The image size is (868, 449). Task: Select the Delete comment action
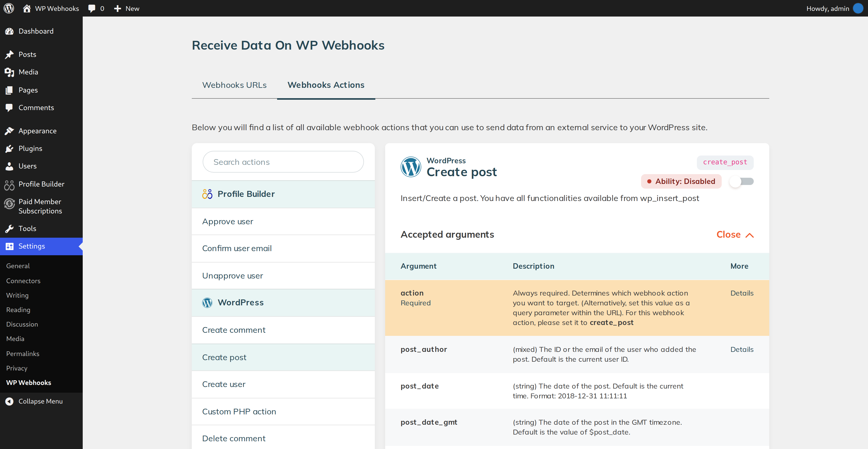coord(283,438)
